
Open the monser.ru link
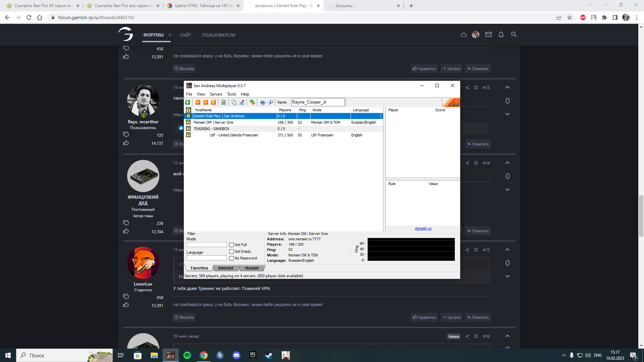(x=423, y=229)
